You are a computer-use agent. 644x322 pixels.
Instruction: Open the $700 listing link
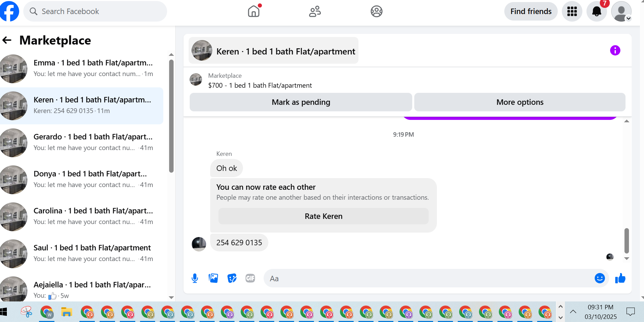260,85
